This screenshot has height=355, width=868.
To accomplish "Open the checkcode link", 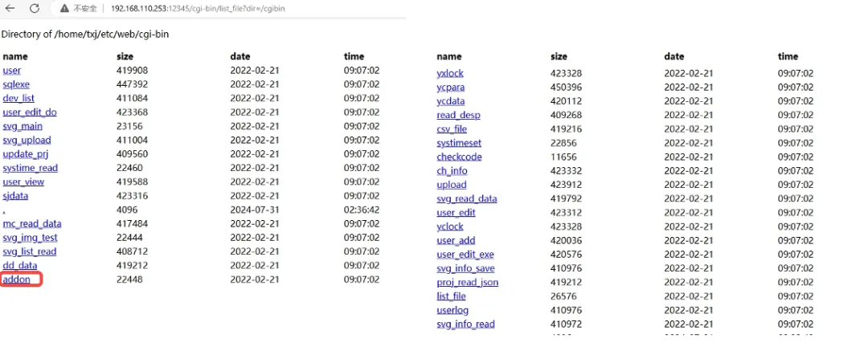I will (x=459, y=157).
